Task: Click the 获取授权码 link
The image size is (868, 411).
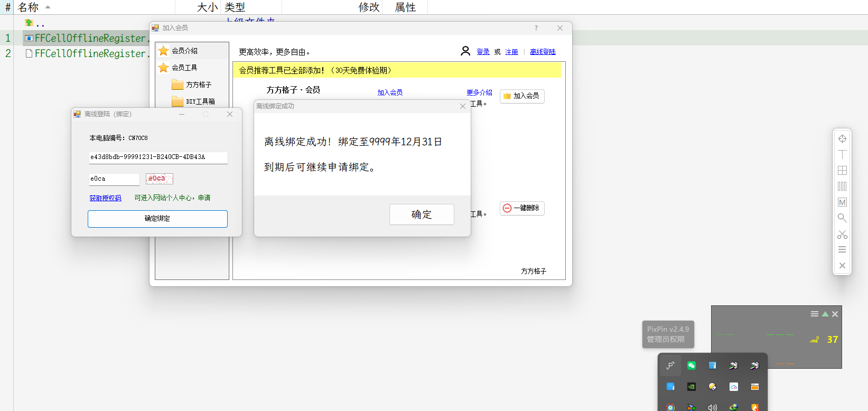Action: coord(105,198)
